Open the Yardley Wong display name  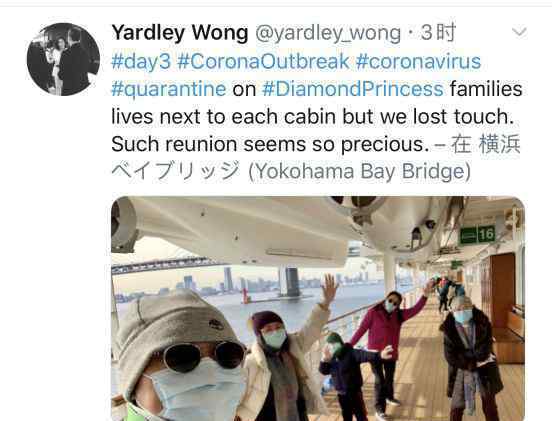tap(180, 33)
